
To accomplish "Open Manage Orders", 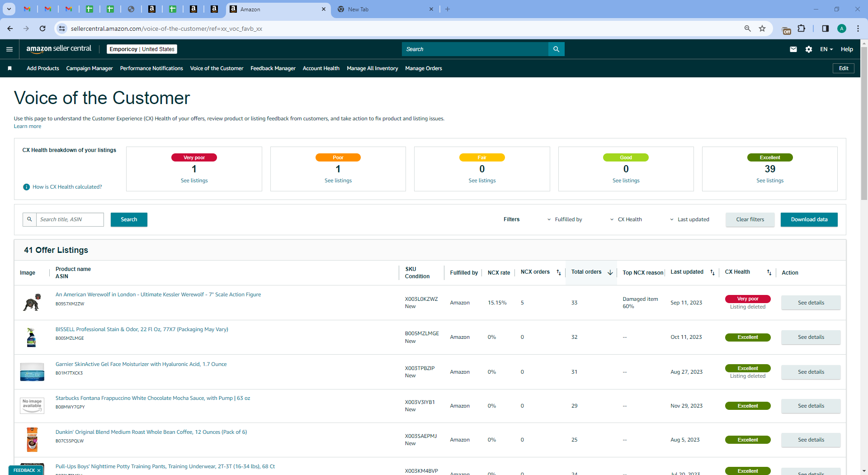I will [424, 68].
